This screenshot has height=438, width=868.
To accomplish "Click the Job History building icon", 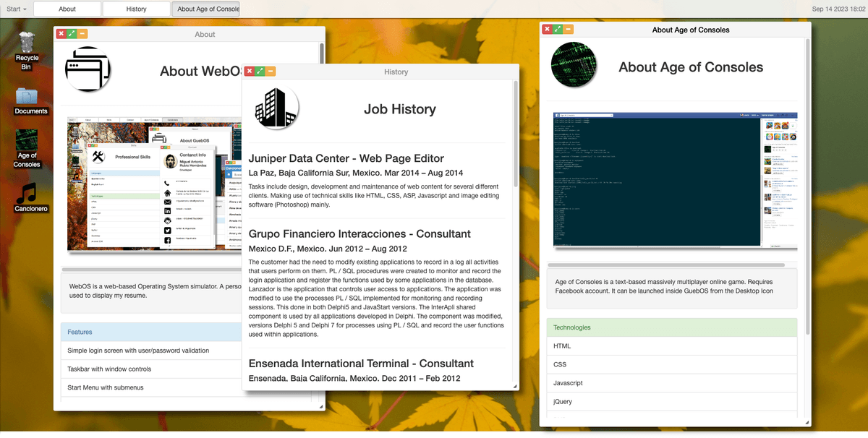I will coord(277,108).
